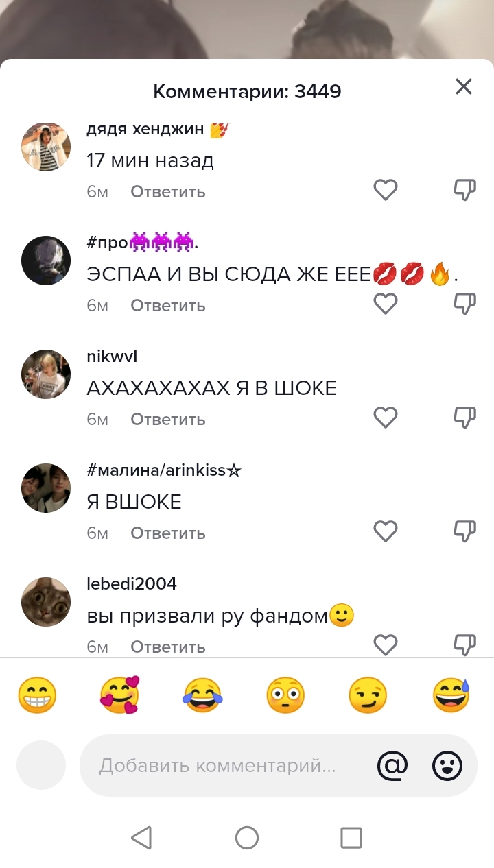Screen dimensions: 494x868
Task: Insert the sweat smile emoji
Action: pyautogui.click(x=451, y=695)
